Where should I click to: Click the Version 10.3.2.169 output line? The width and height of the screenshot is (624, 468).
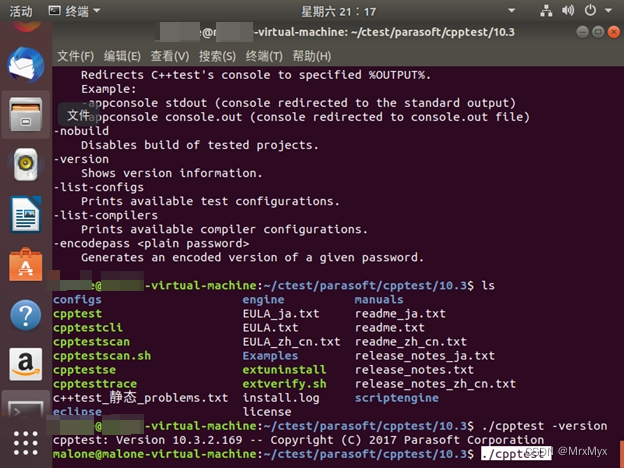[298, 440]
